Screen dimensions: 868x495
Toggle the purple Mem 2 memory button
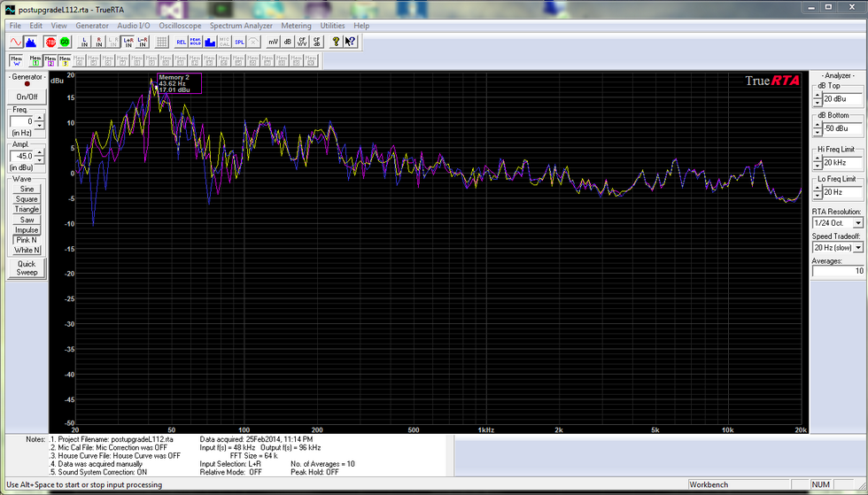click(x=50, y=60)
